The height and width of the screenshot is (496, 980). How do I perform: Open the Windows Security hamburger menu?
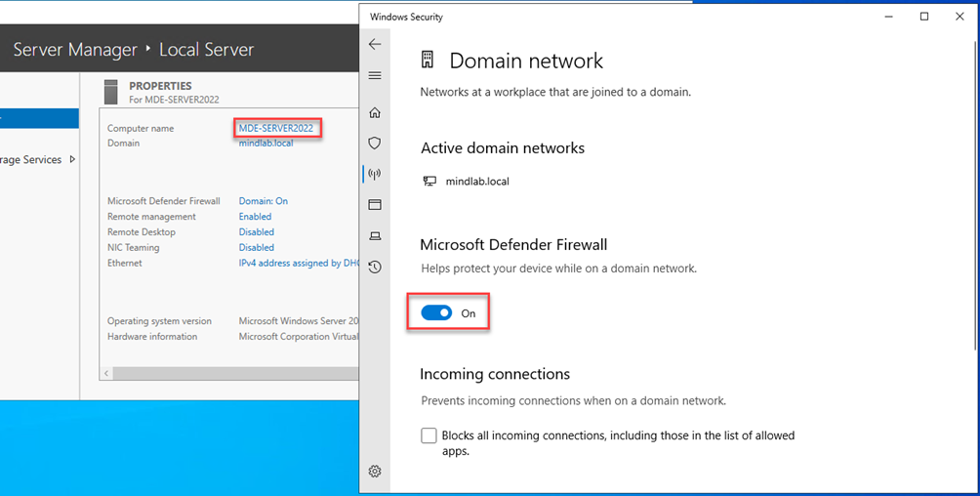pos(375,76)
